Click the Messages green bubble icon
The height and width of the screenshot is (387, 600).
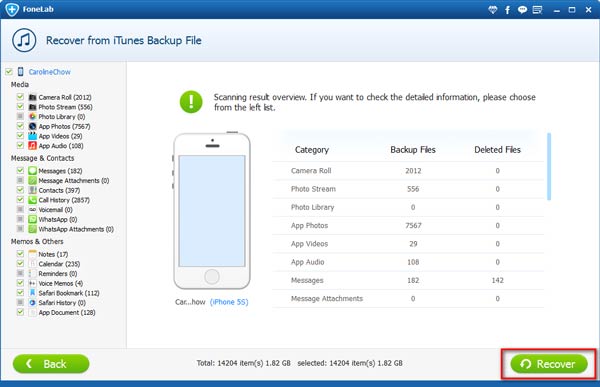pyautogui.click(x=33, y=171)
